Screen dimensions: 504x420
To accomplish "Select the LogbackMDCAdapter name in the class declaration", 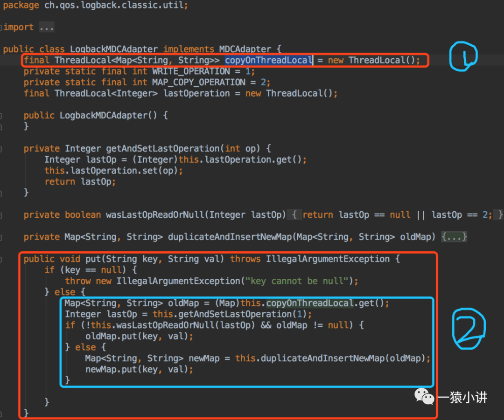I will click(114, 49).
